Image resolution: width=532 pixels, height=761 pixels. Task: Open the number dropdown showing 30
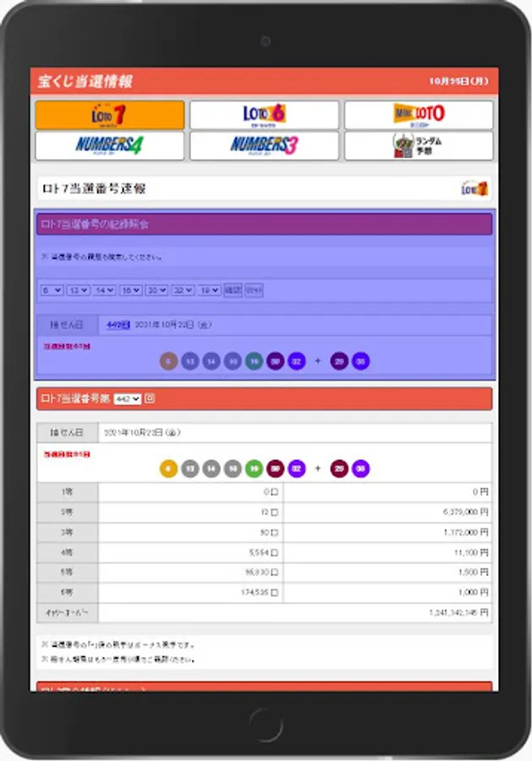156,290
